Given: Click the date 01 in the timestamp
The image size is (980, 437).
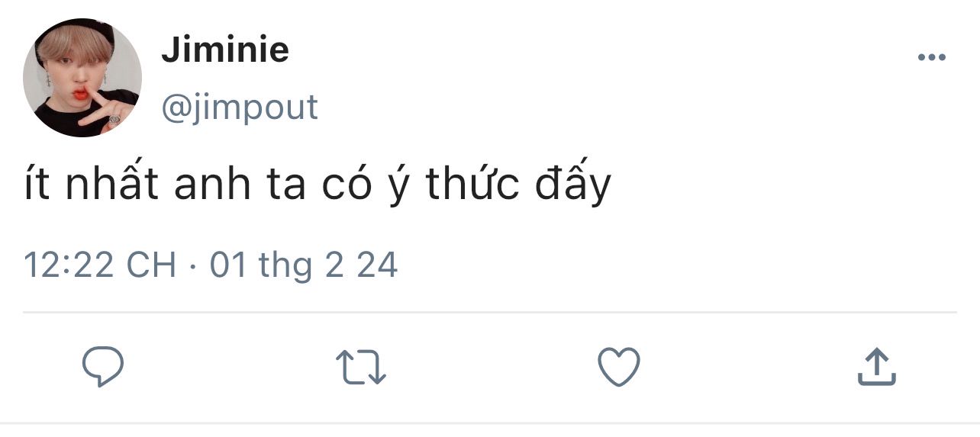Looking at the screenshot, I should click(229, 265).
